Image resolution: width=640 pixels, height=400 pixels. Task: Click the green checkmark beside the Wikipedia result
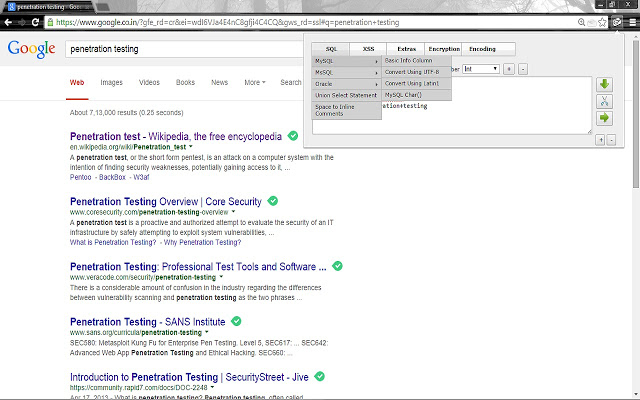293,136
